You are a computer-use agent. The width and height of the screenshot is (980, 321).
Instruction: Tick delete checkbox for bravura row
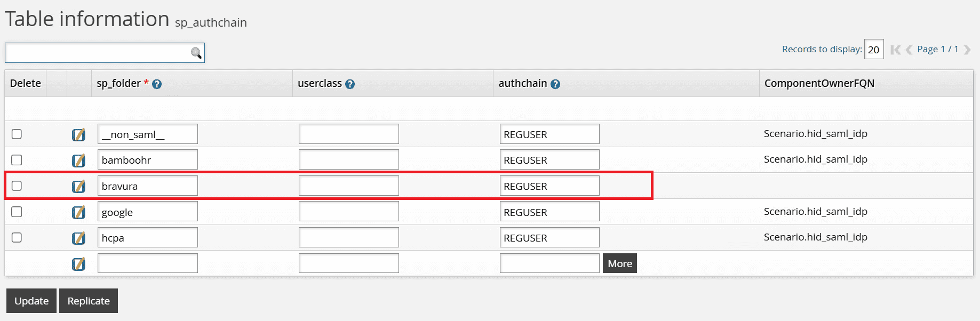click(x=17, y=186)
